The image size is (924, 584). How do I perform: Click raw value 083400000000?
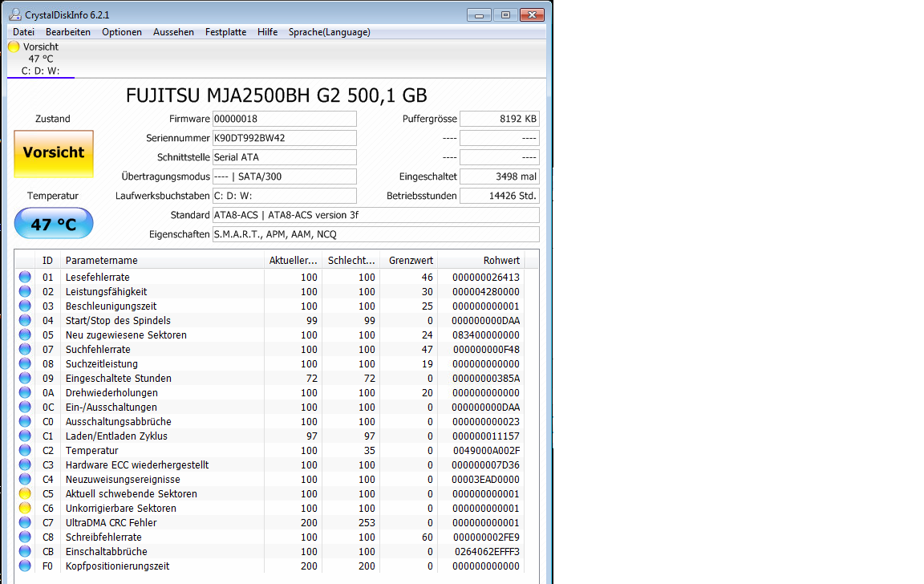click(x=486, y=335)
